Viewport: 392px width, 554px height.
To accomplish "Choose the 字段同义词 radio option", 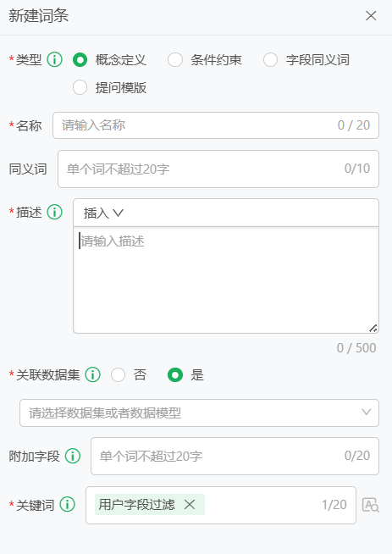I will point(271,59).
